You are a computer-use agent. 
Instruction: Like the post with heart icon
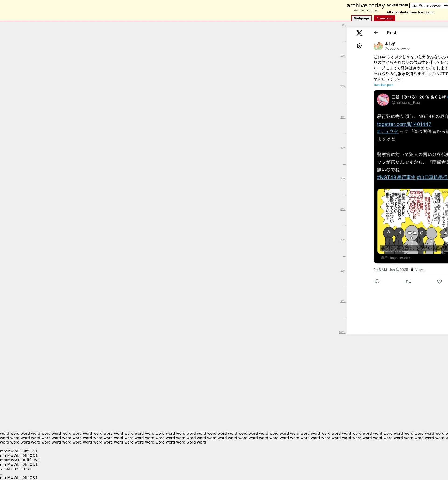440,281
